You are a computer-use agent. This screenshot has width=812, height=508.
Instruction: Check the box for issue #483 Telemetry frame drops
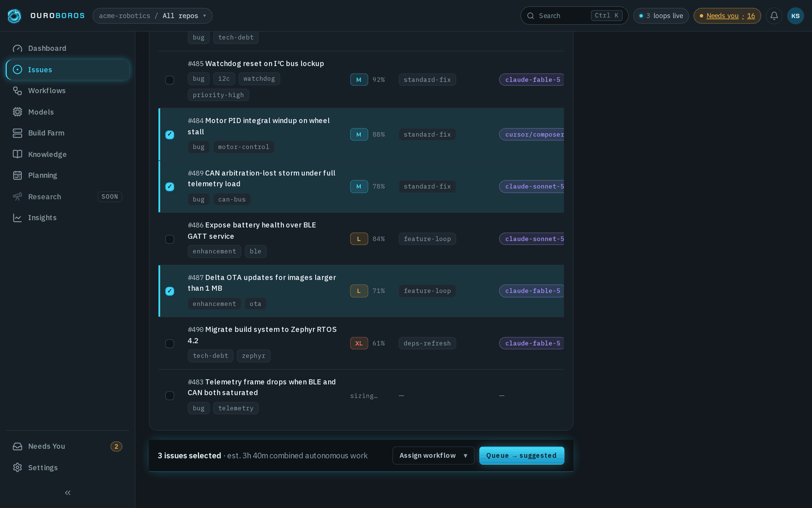[170, 396]
